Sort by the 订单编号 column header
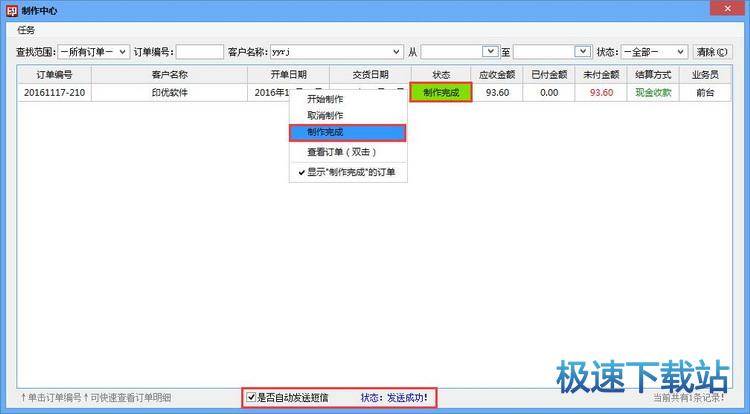Screen dimensions: 750x414 pyautogui.click(x=54, y=75)
